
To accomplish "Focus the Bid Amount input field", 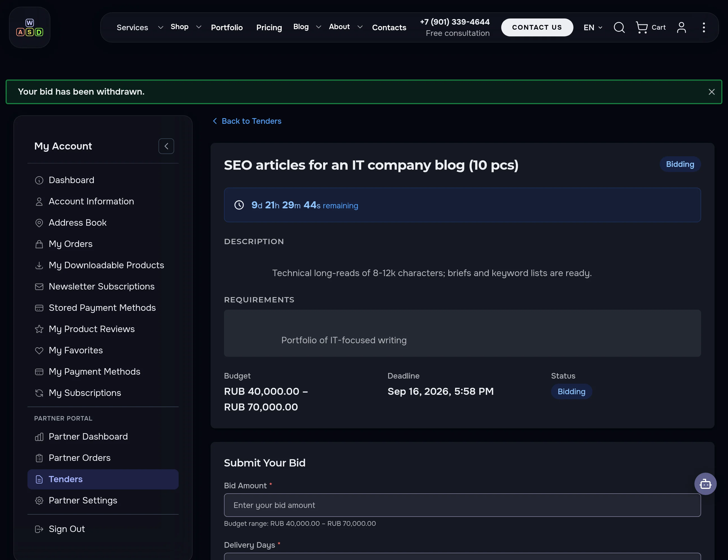I will click(462, 505).
